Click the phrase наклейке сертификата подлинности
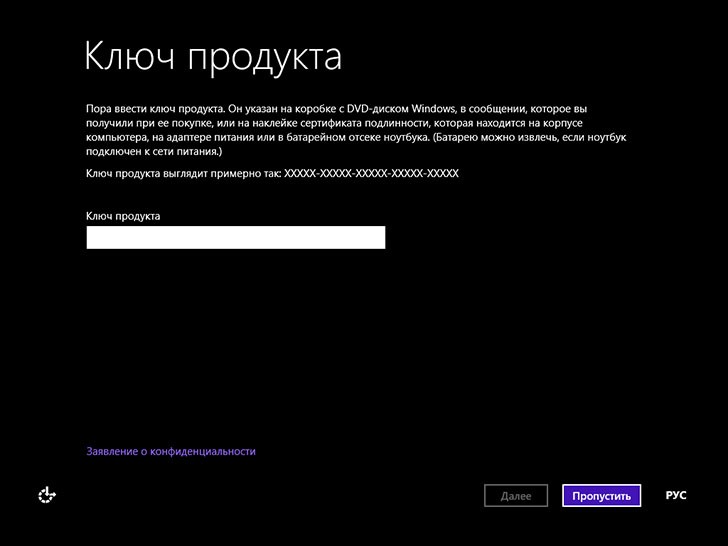The image size is (728, 546). pos(310,120)
